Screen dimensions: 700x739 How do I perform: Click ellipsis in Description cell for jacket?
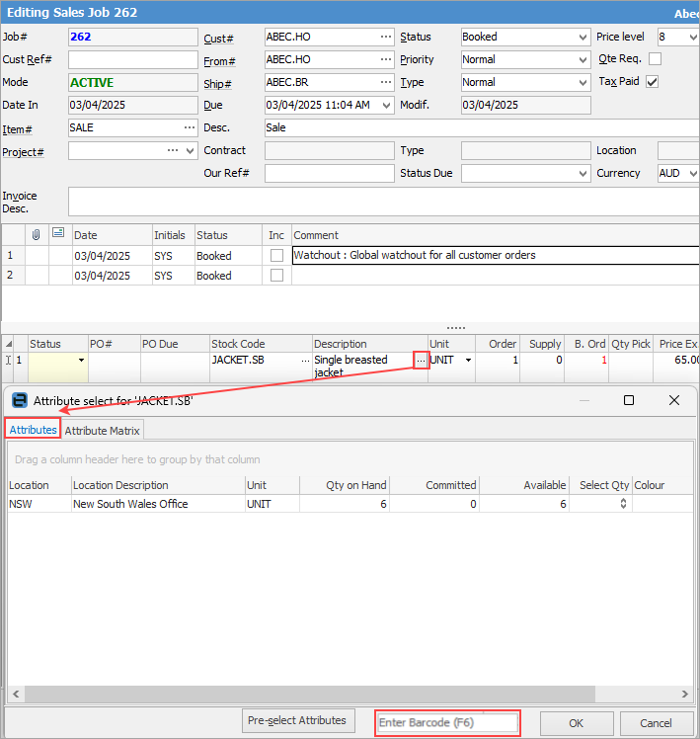pos(421,361)
